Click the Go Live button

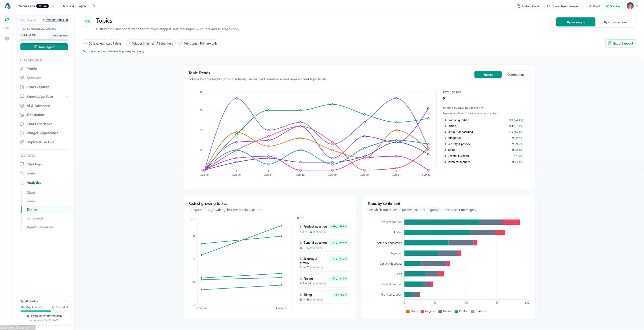[x=613, y=6]
